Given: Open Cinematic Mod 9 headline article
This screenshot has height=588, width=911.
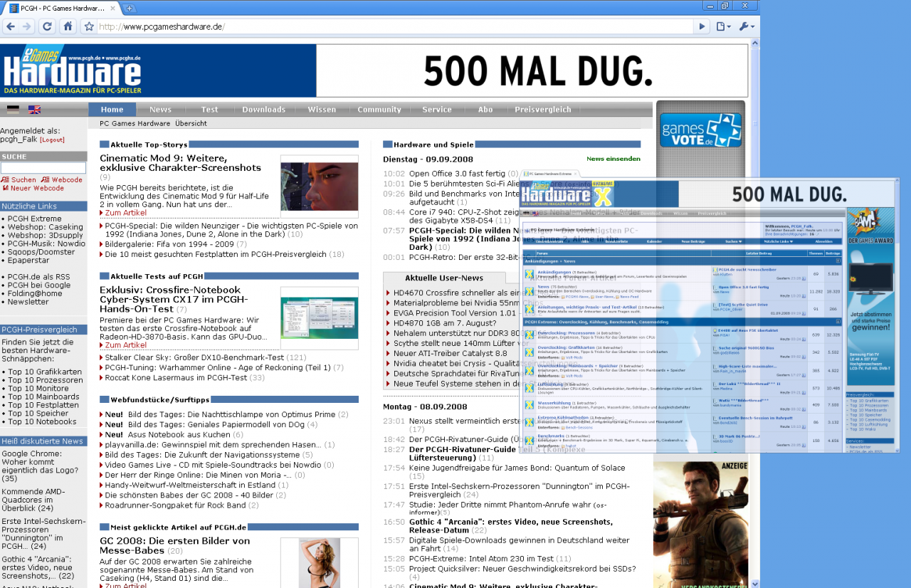Looking at the screenshot, I should [x=181, y=163].
